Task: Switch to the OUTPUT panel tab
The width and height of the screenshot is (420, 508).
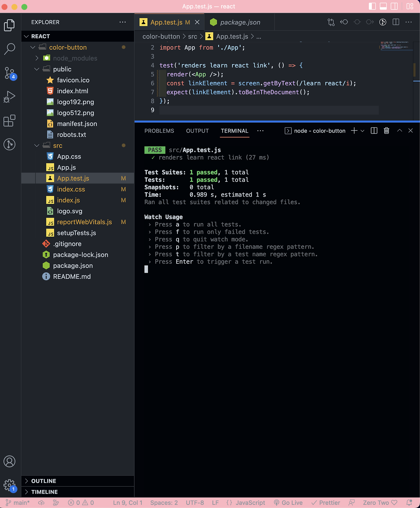Action: coord(197,131)
